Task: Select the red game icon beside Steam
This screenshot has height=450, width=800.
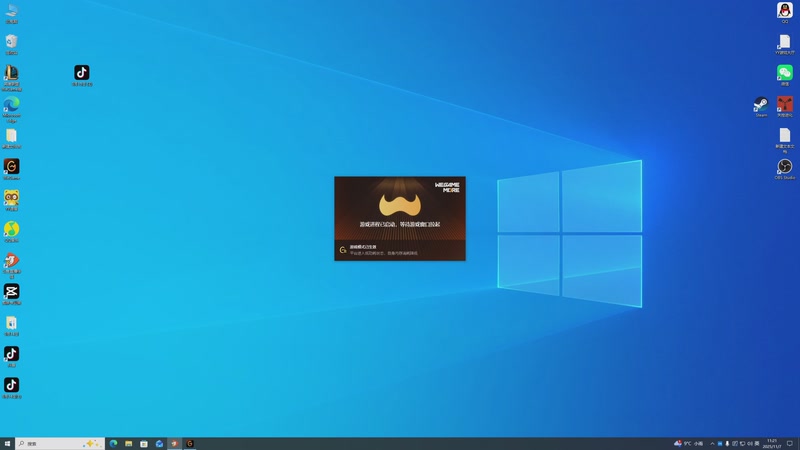Action: (x=785, y=105)
